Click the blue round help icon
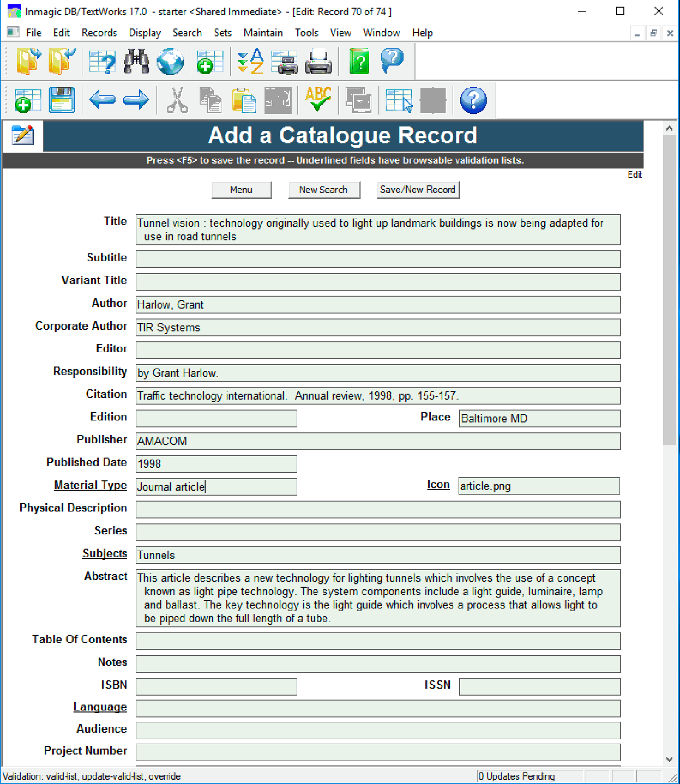This screenshot has height=784, width=680. click(473, 100)
